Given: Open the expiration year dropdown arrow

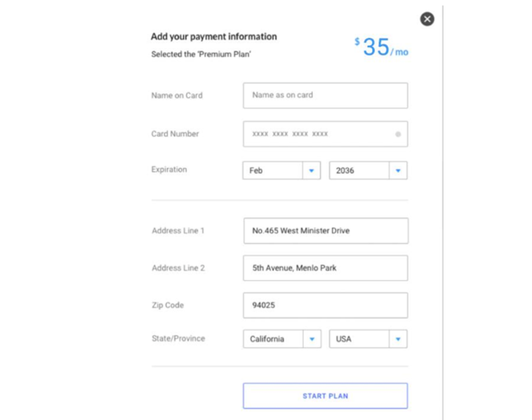Looking at the screenshot, I should tap(398, 171).
